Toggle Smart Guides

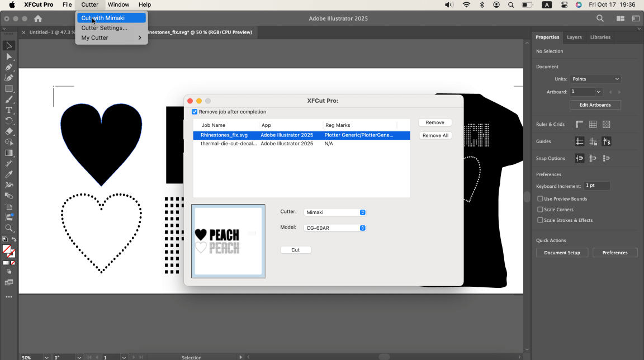(x=606, y=141)
